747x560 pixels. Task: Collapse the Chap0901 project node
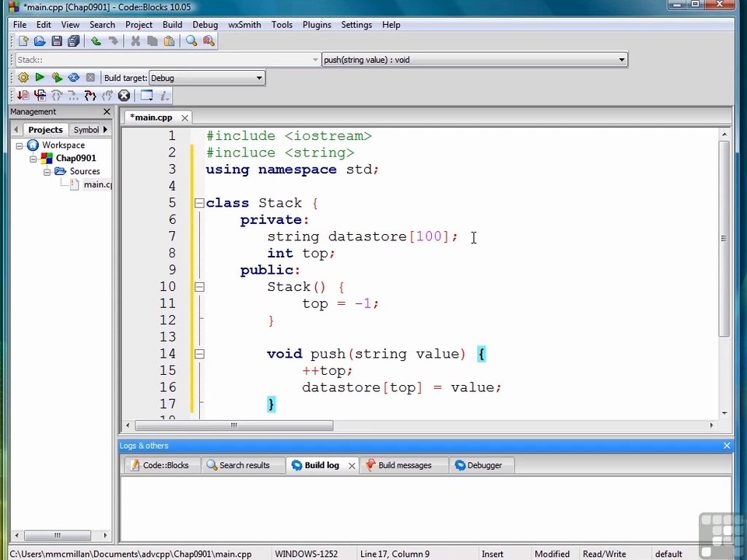pos(33,159)
